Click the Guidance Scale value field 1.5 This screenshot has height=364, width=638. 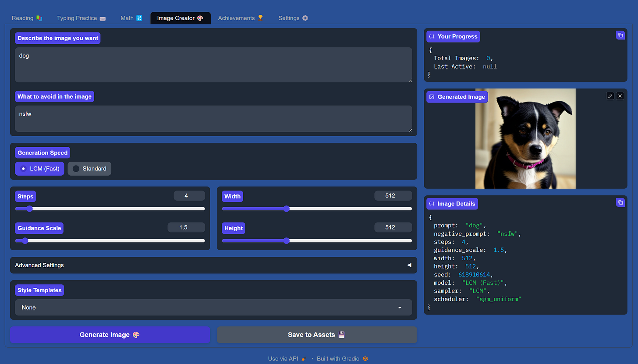click(x=186, y=227)
